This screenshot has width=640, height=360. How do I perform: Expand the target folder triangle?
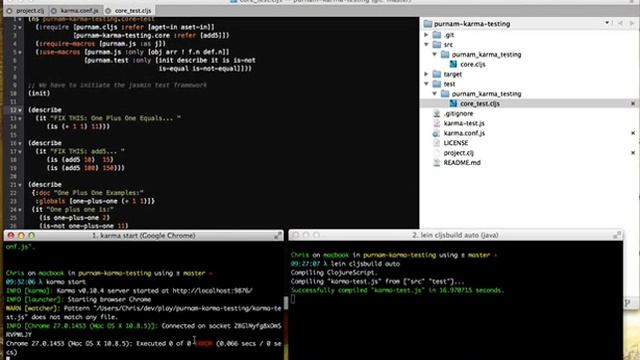pos(427,74)
